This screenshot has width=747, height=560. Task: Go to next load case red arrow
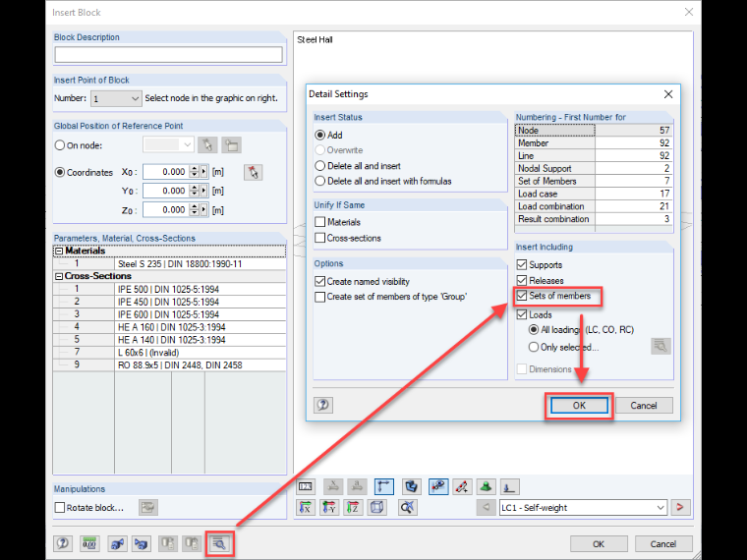coord(680,507)
